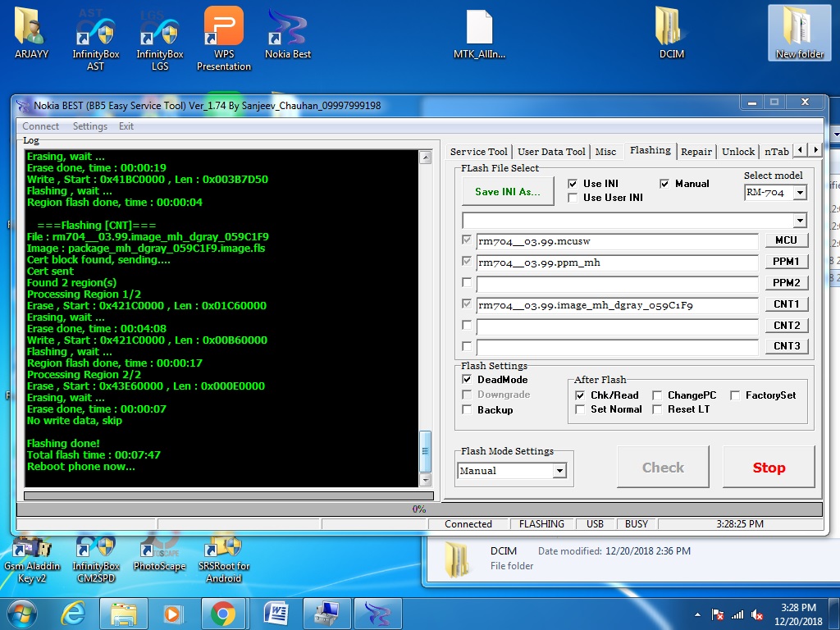Open the ARJAYY desktop folder icon

[31, 33]
